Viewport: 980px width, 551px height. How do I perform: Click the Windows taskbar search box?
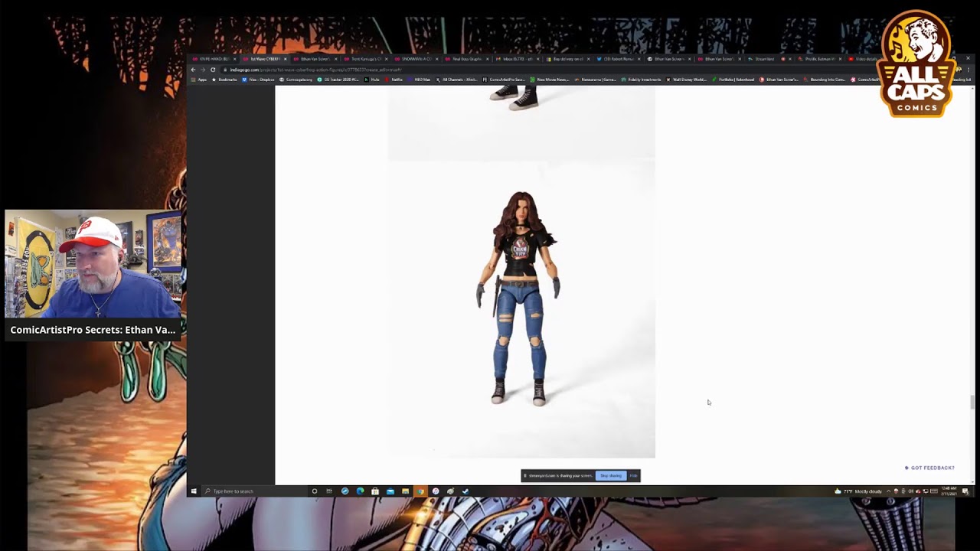point(253,491)
